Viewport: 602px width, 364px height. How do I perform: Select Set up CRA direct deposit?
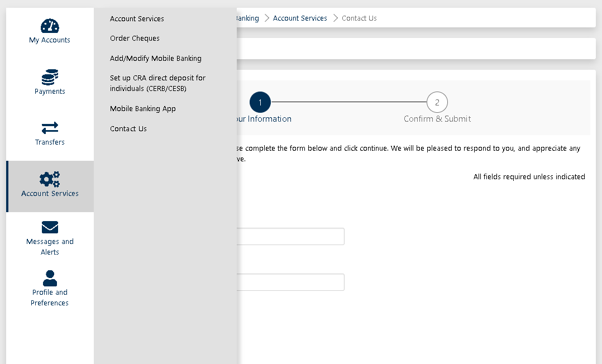[x=157, y=83]
